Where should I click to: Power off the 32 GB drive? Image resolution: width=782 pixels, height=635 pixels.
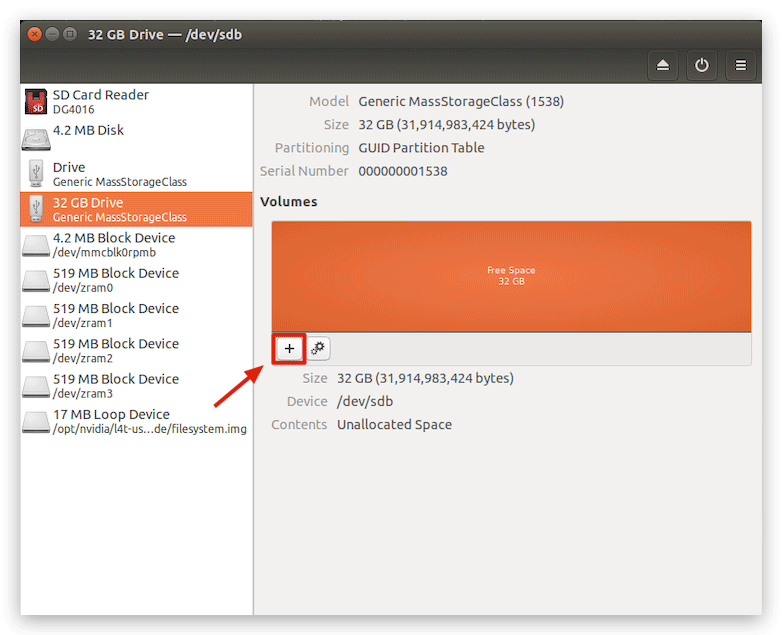[x=701, y=65]
